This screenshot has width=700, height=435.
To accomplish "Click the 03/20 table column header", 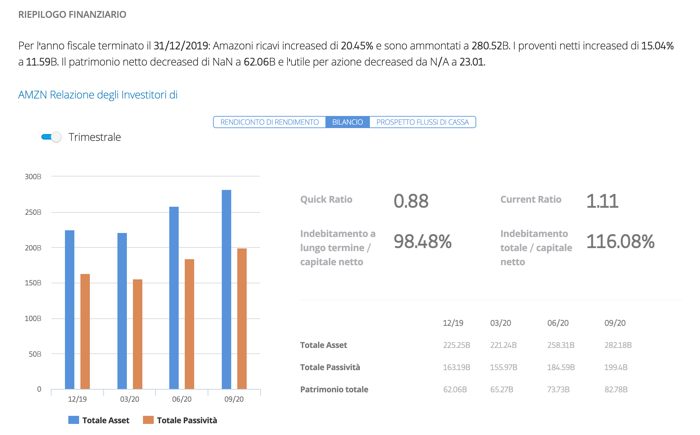I will pyautogui.click(x=500, y=323).
